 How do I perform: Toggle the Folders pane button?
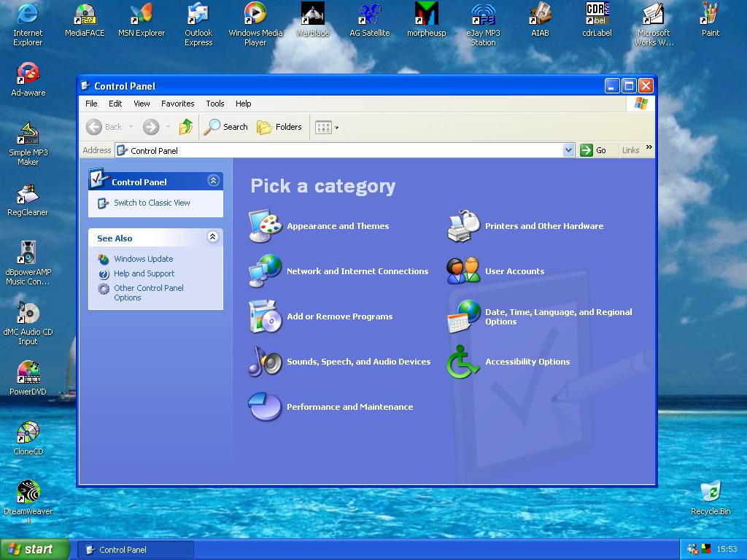coord(279,127)
